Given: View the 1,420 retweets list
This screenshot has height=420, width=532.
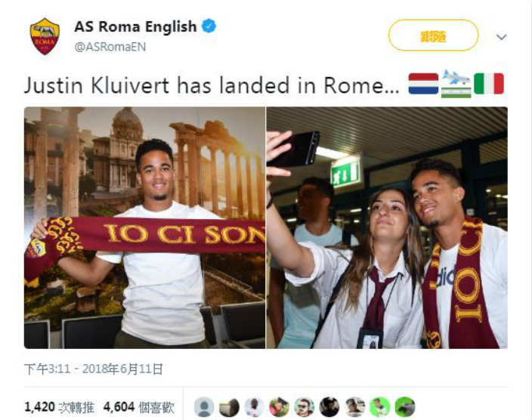Looking at the screenshot, I should click(59, 407).
